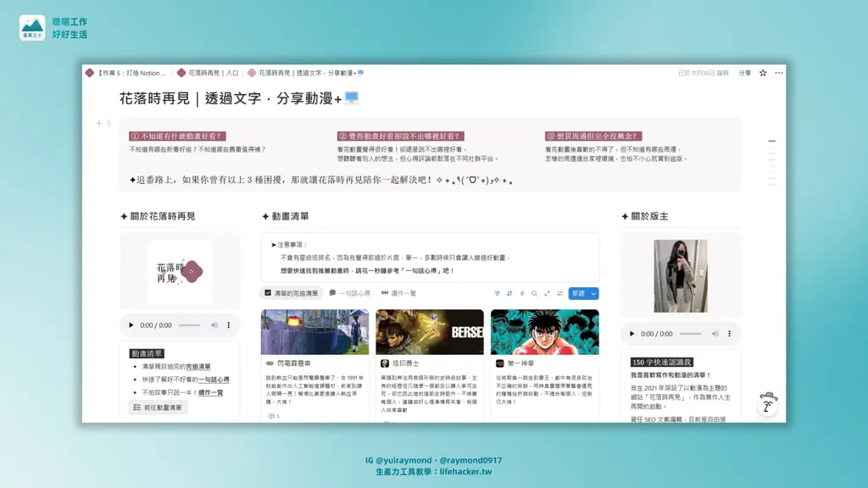Click the 前往動畫清單 button
Image resolution: width=868 pixels, height=488 pixels.
(158, 408)
